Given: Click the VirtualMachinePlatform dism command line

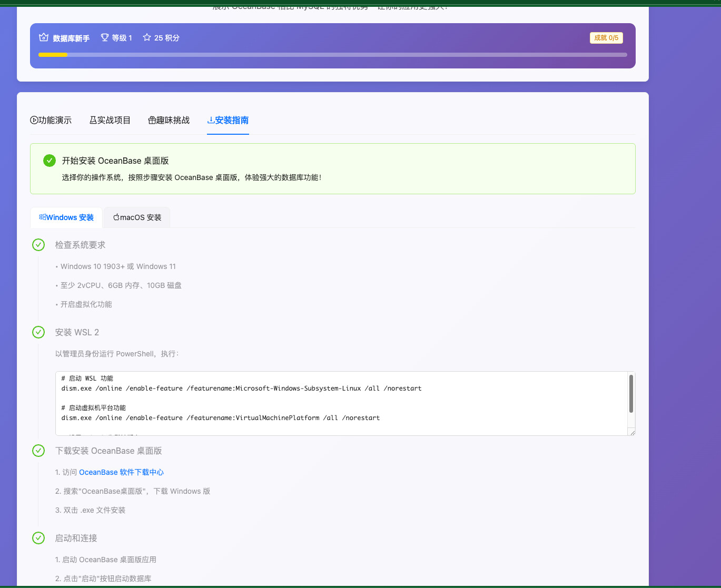Looking at the screenshot, I should (221, 418).
